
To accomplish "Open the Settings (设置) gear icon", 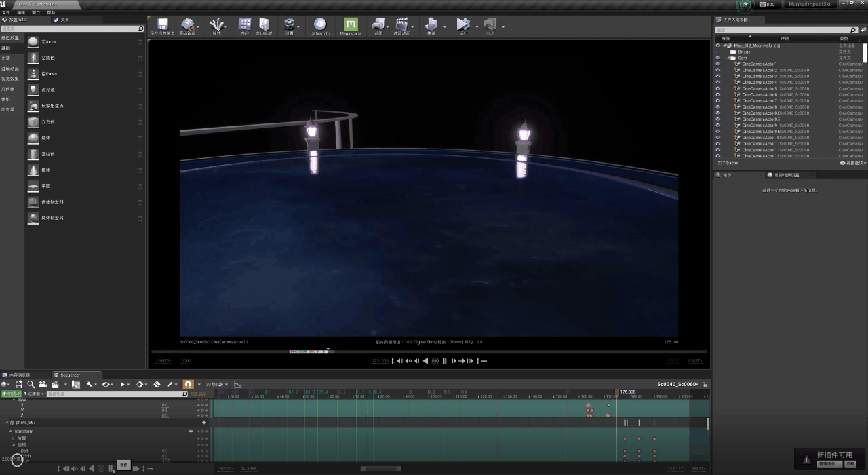I will 289,24.
